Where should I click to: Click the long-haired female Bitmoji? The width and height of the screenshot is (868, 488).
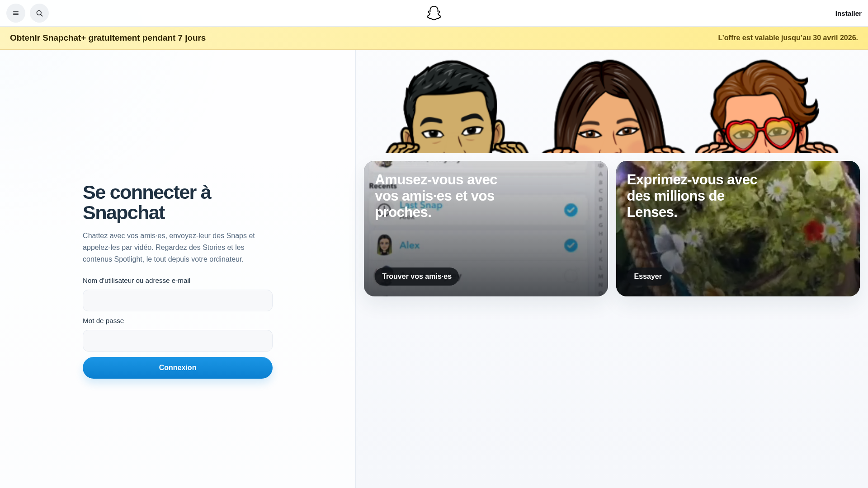(x=610, y=107)
